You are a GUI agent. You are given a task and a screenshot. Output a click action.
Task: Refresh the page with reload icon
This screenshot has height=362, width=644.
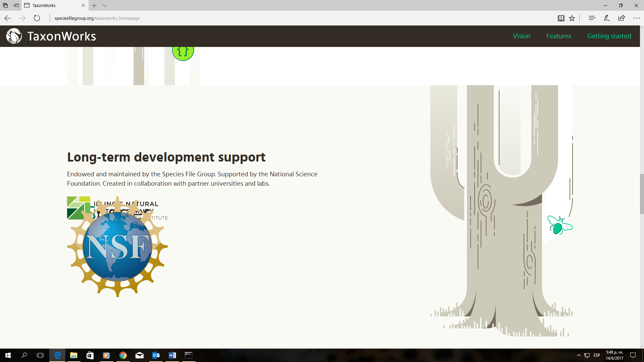click(x=37, y=18)
